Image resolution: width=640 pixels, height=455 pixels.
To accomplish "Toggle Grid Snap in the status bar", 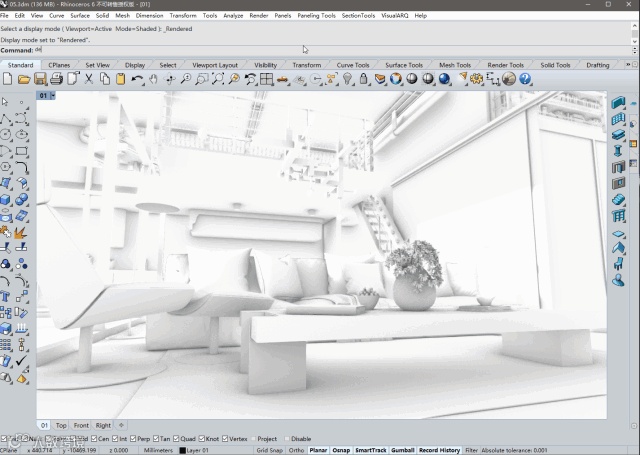I will pos(268,451).
